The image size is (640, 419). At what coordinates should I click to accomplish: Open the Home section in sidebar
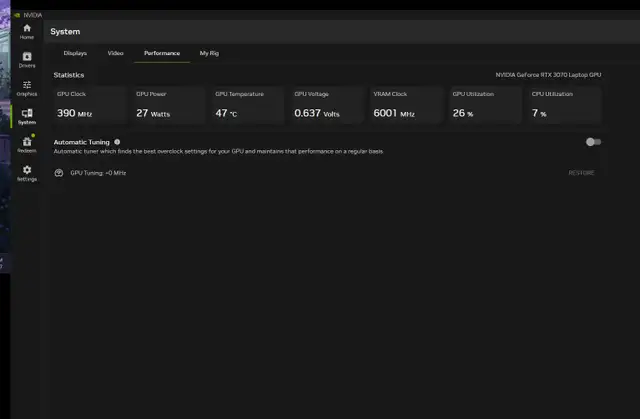click(x=27, y=32)
